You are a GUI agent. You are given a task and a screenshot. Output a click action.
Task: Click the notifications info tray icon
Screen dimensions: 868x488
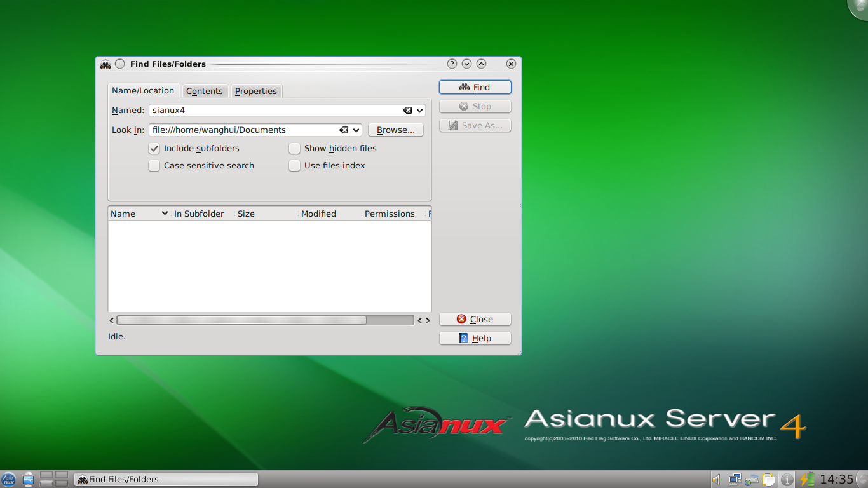click(787, 480)
